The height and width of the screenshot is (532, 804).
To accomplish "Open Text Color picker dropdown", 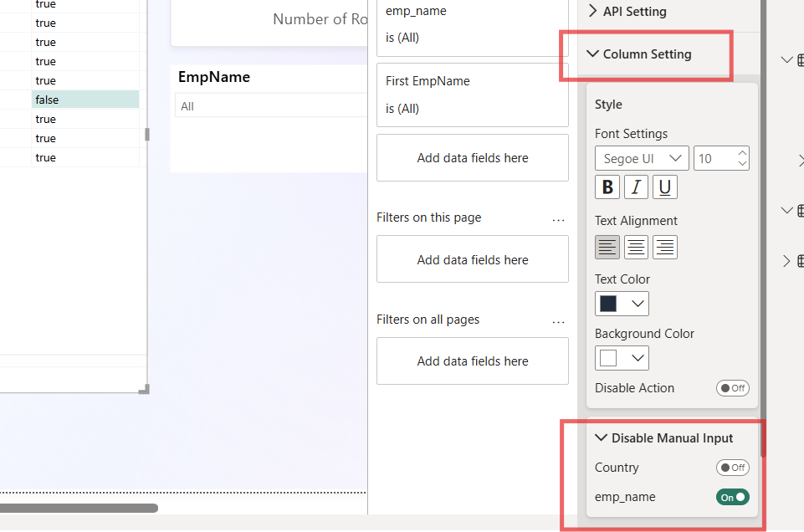I will 622,304.
